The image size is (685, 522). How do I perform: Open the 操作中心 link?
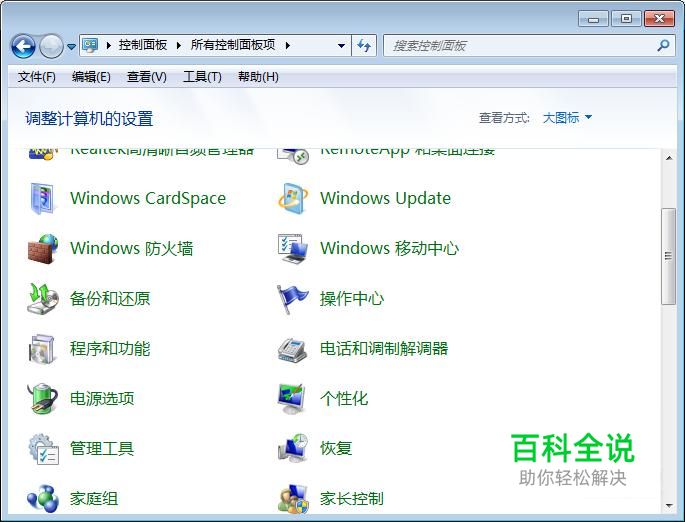click(x=352, y=299)
